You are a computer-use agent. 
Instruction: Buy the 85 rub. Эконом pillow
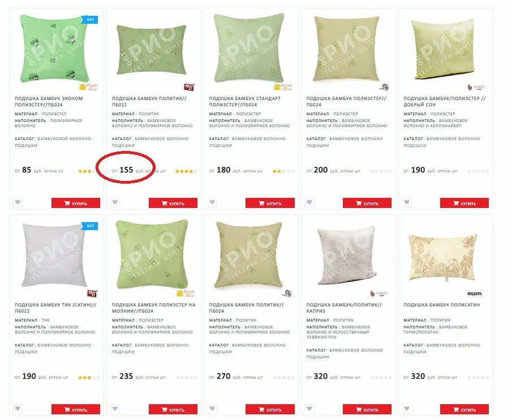[76, 203]
